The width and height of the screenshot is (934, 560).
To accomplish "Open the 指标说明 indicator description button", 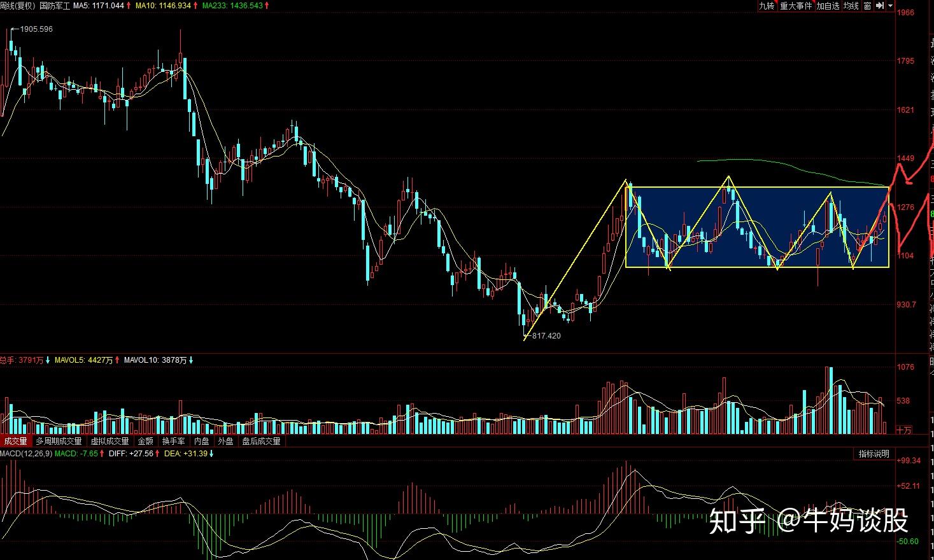I will click(874, 454).
